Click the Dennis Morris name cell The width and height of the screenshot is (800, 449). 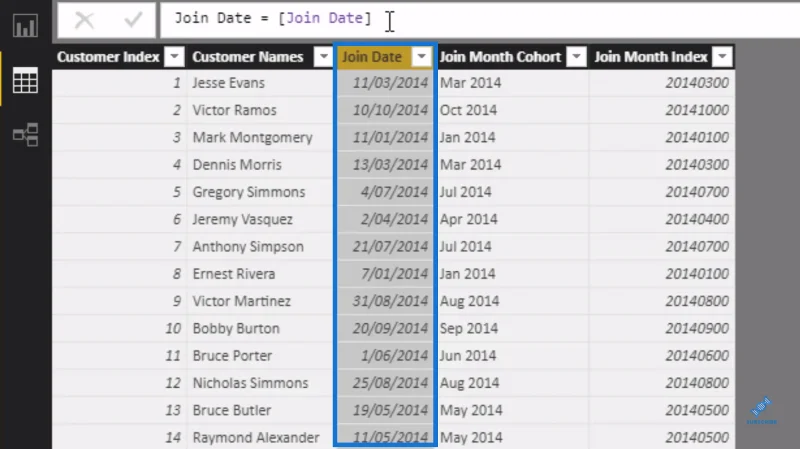point(260,165)
